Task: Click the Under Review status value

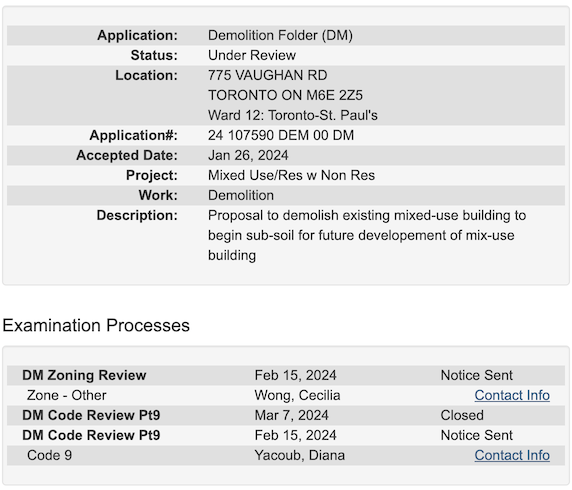Action: point(252,55)
